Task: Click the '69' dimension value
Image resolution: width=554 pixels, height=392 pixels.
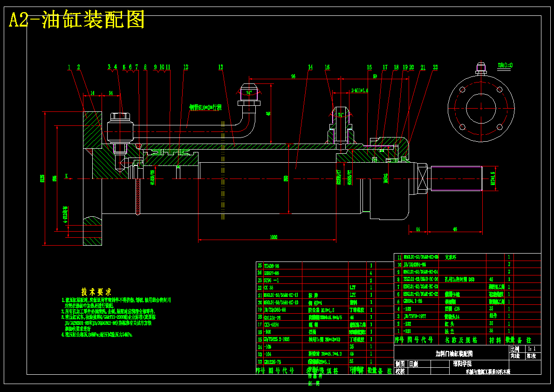Action: 375,76
